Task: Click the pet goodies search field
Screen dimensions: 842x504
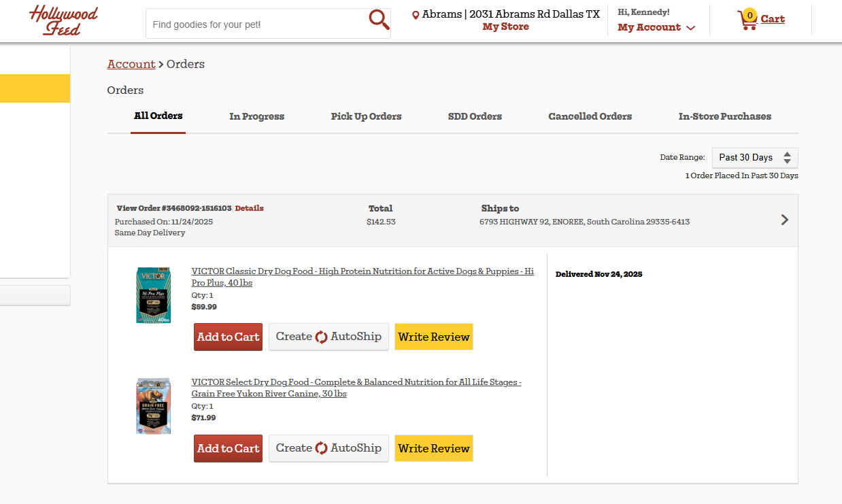Action: tap(255, 24)
